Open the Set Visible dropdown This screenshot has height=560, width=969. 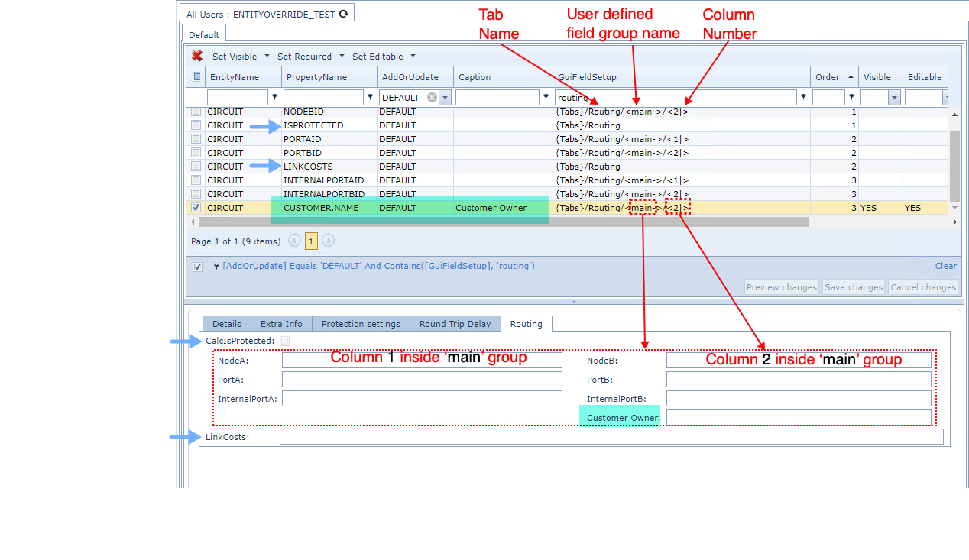(267, 56)
